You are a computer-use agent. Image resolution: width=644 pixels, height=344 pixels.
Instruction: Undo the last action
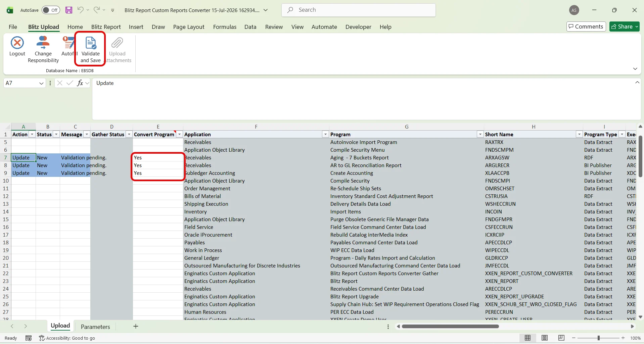pyautogui.click(x=80, y=10)
